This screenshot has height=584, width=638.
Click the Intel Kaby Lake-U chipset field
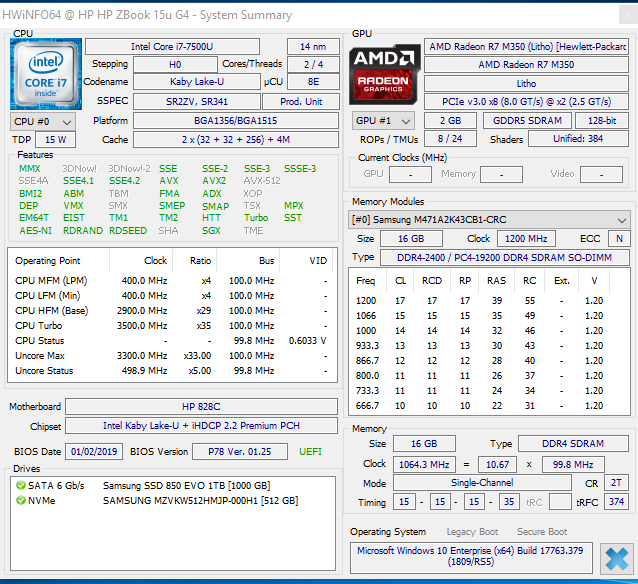pyautogui.click(x=201, y=426)
